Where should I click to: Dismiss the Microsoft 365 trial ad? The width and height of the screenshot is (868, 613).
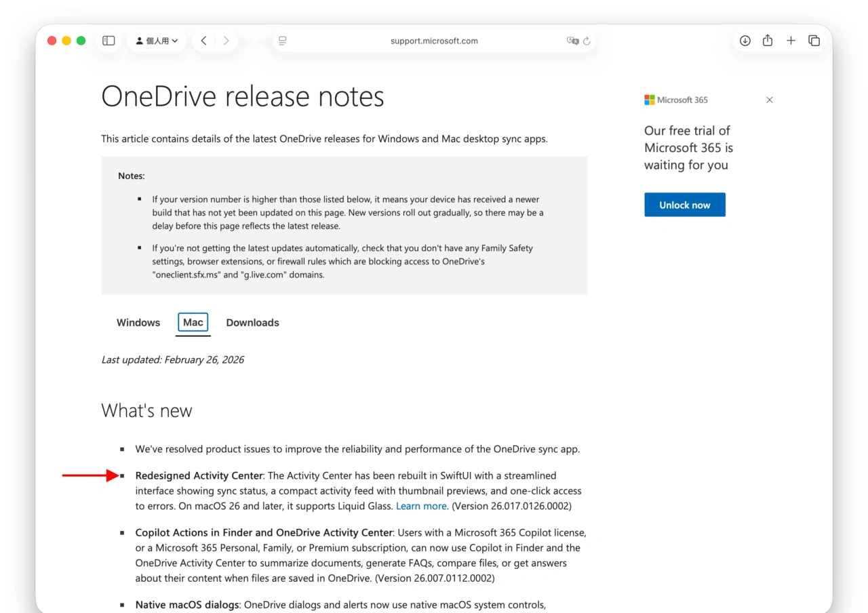769,100
